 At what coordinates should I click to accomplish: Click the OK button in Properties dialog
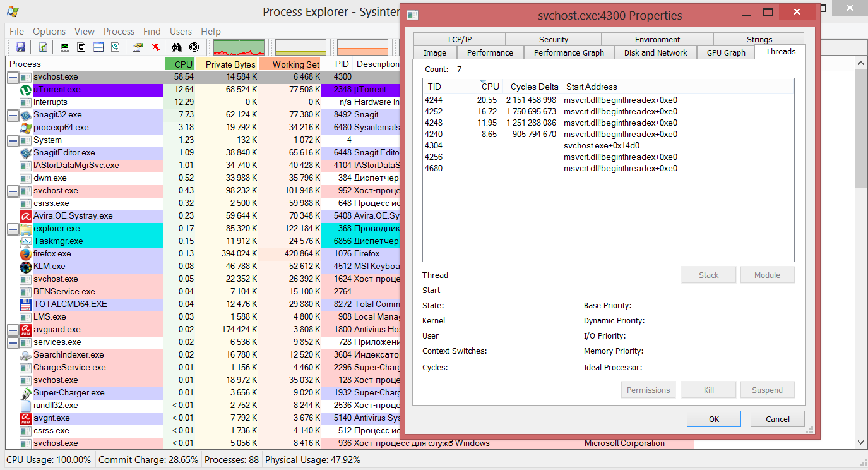[713, 419]
